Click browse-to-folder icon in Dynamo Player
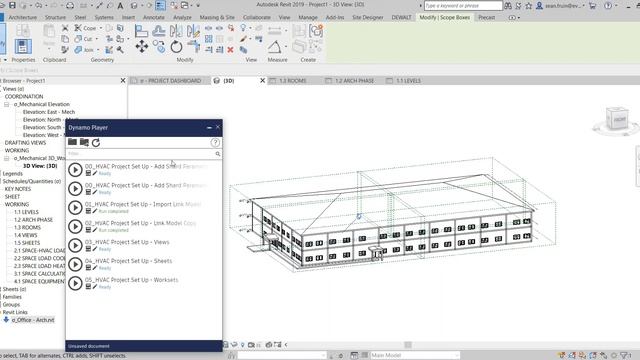Image resolution: width=640 pixels, height=360 pixels. (84, 142)
